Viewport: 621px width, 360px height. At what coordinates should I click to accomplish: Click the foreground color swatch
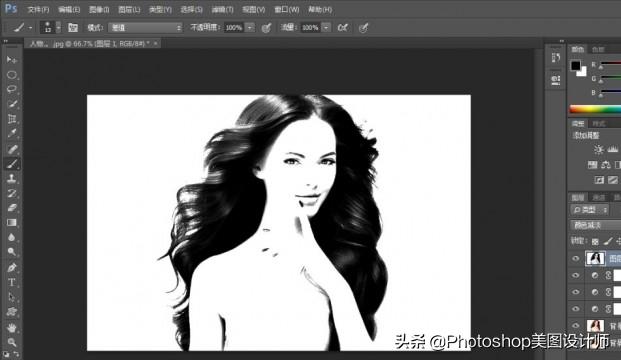575,65
